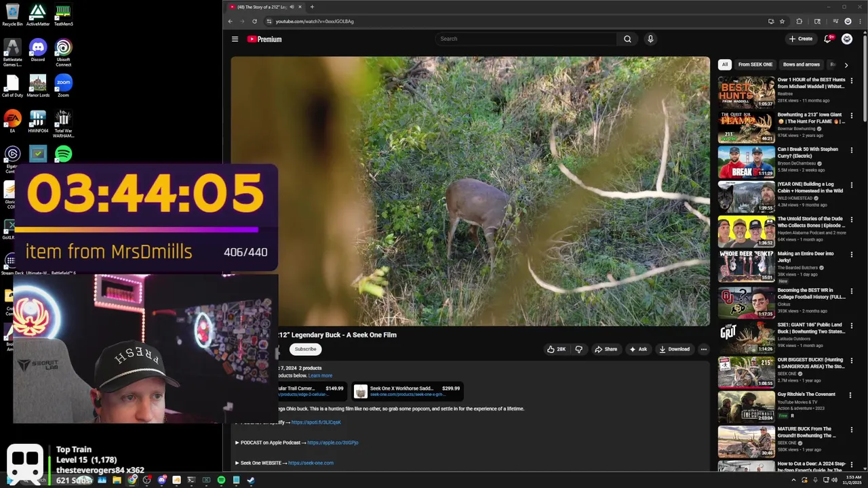Like the video with the thumbs-up icon

click(x=556, y=349)
